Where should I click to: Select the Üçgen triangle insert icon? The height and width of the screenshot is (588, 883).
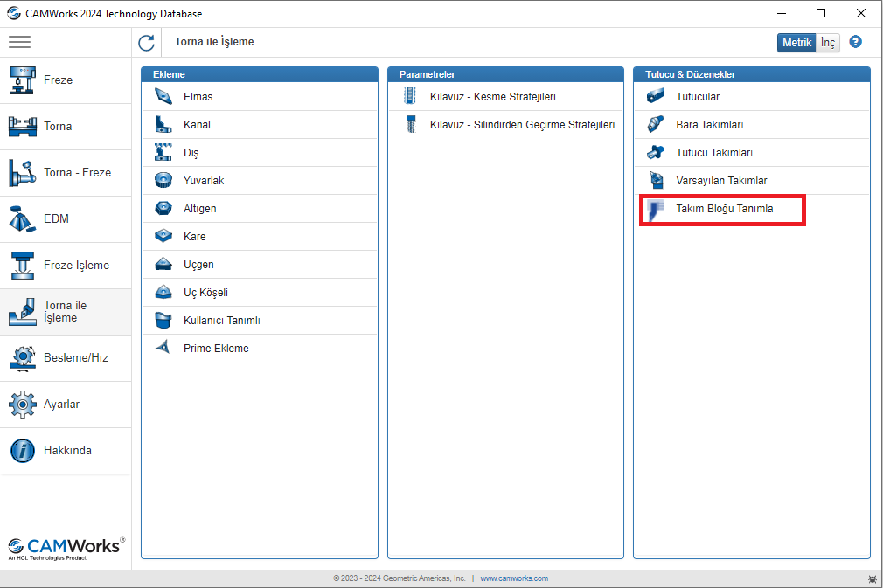pyautogui.click(x=163, y=265)
